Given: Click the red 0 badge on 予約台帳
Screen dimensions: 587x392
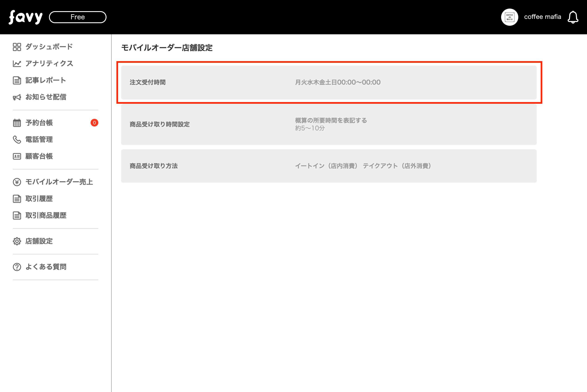Looking at the screenshot, I should point(94,123).
